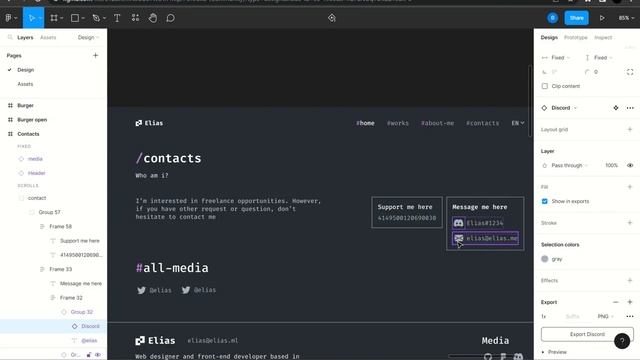Toggle visibility eye on bottom layer row

coord(98,355)
